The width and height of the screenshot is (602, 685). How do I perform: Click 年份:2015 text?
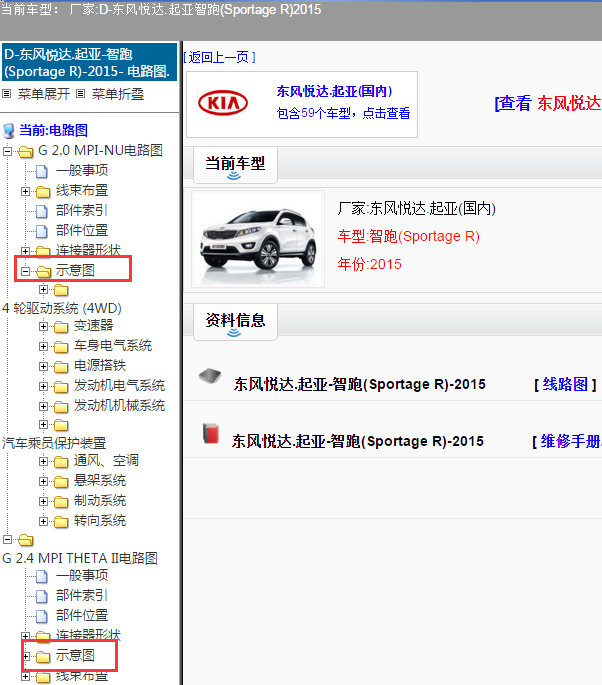(x=369, y=264)
